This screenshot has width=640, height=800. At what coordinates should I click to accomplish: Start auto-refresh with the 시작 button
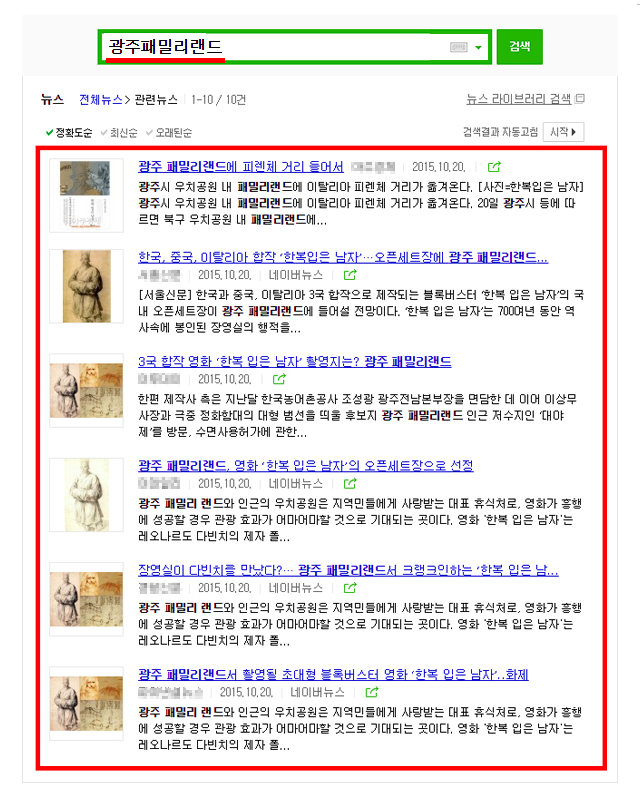point(563,132)
